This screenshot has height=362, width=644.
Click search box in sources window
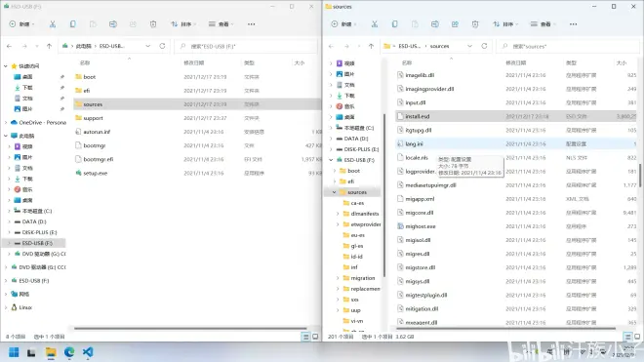(568, 46)
